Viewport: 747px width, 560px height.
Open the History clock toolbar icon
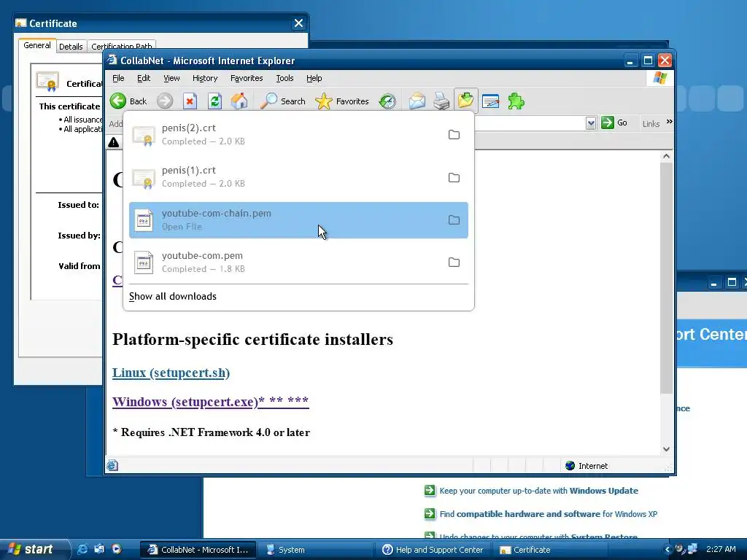pyautogui.click(x=387, y=101)
